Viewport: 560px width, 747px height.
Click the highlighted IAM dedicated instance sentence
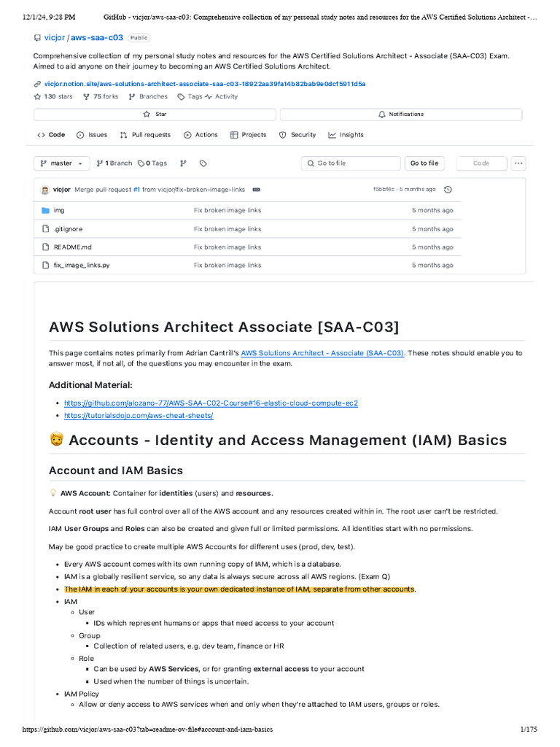coord(239,589)
